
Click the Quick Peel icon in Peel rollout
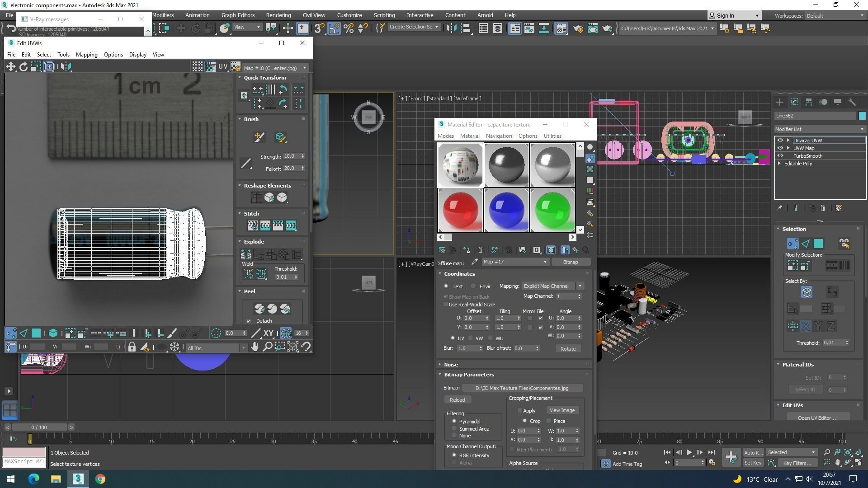(x=259, y=309)
